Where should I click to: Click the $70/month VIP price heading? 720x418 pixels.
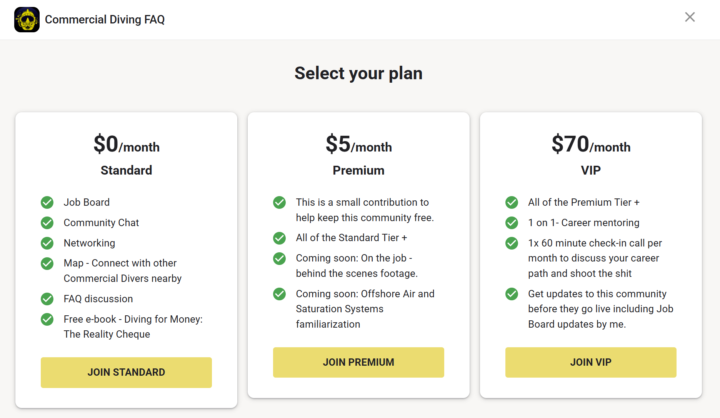[x=590, y=145]
